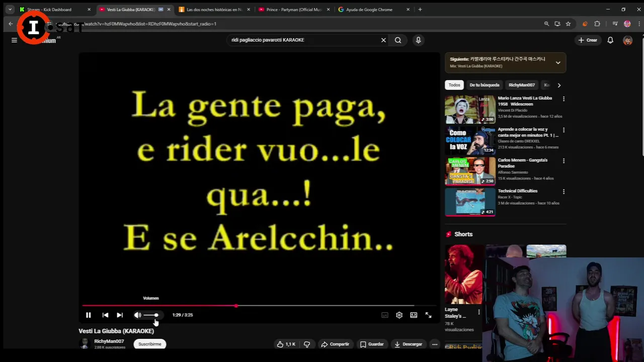Open options for the Layne Staley's short
644x362 pixels.
pos(478,312)
